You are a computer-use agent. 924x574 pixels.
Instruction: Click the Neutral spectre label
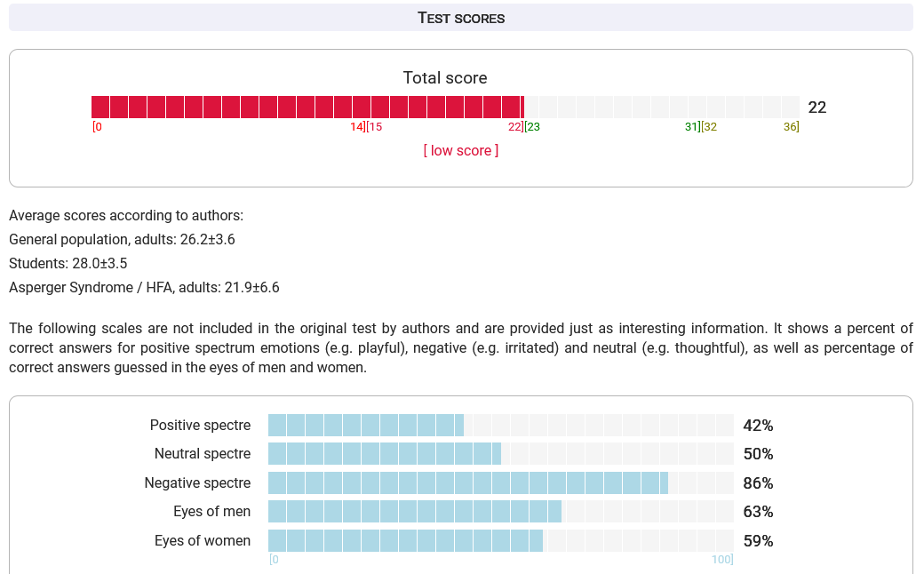click(x=203, y=454)
